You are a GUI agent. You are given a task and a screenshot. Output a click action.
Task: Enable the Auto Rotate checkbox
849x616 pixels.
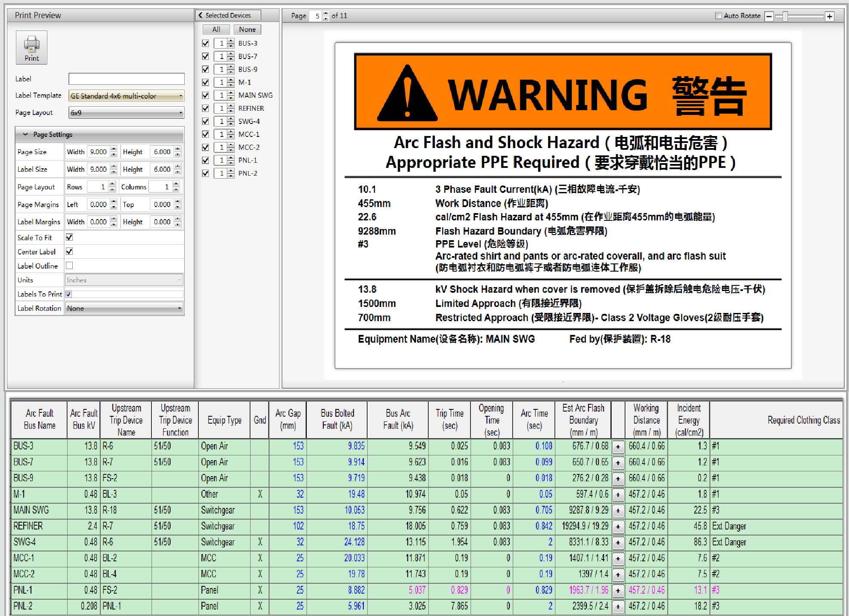[718, 16]
